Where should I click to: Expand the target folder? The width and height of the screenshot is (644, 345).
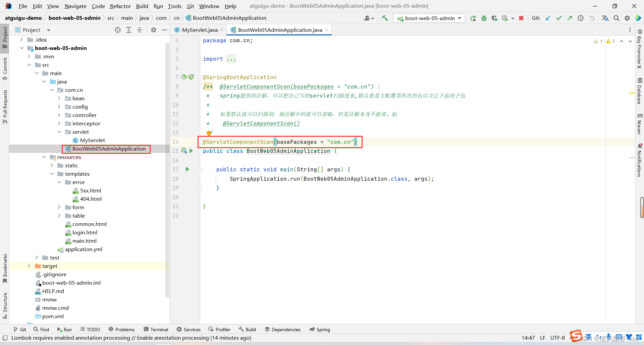29,266
